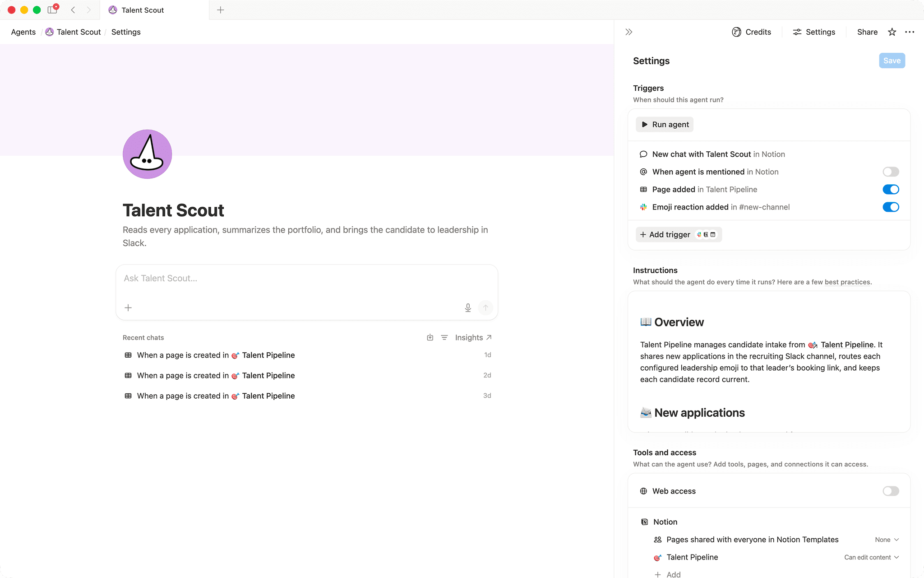The height and width of the screenshot is (578, 924).
Task: Select Settings in the breadcrumb
Action: click(x=126, y=32)
